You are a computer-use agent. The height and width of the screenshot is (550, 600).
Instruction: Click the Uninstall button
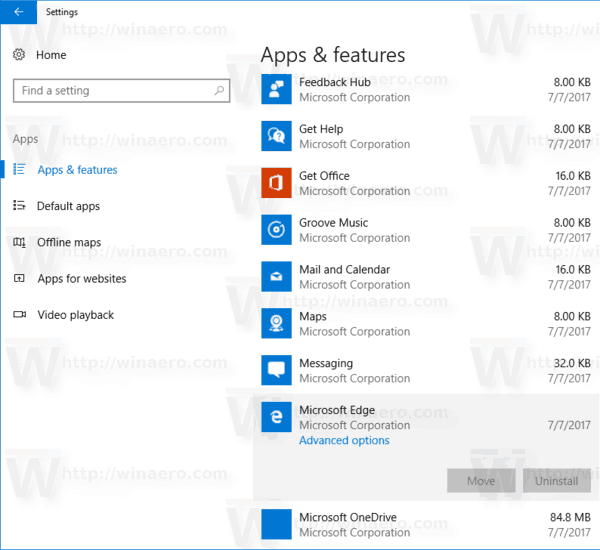point(557,481)
